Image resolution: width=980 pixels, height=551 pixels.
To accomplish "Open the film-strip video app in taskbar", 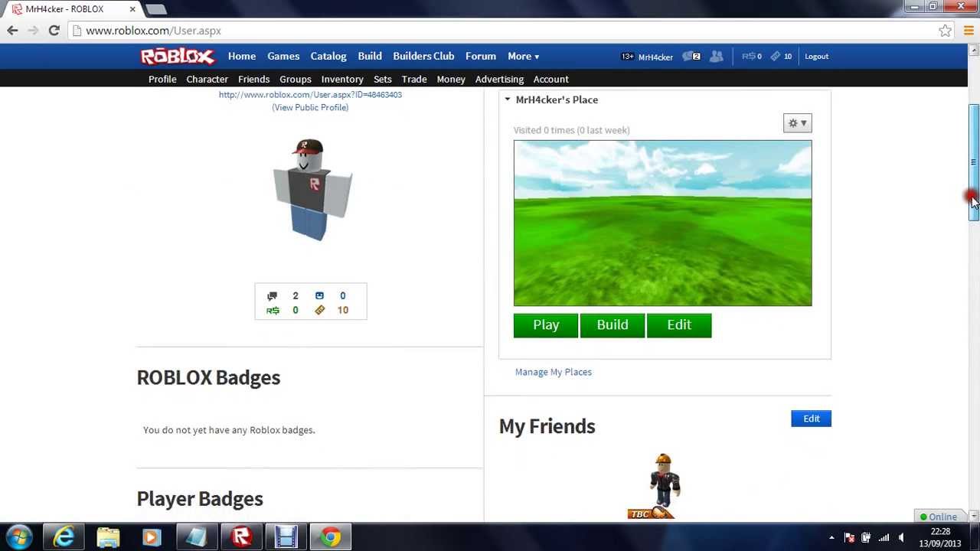I will (286, 537).
